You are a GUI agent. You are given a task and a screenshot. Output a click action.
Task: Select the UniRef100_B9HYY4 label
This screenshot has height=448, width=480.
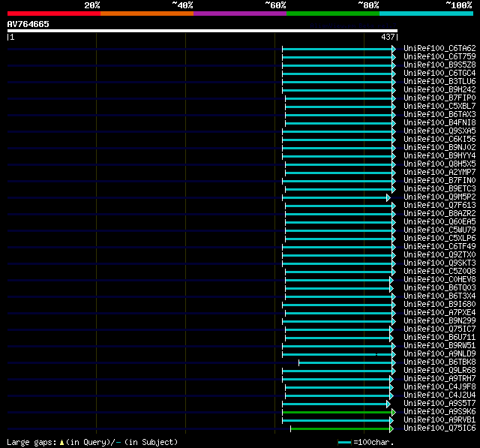(x=439, y=156)
